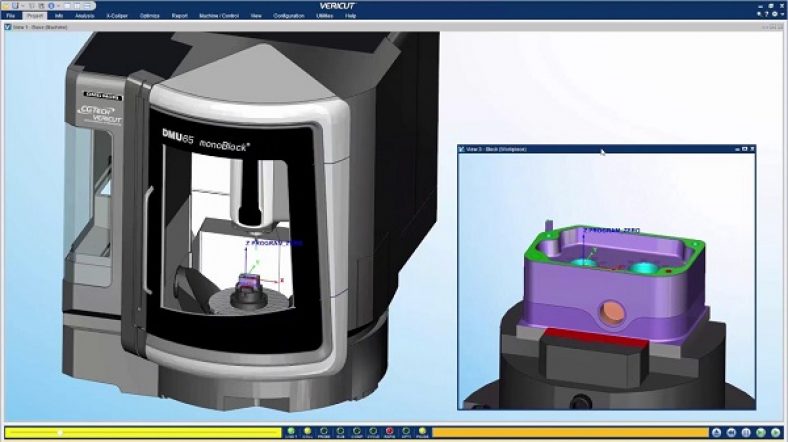Click the question mark help icon

coord(767,14)
